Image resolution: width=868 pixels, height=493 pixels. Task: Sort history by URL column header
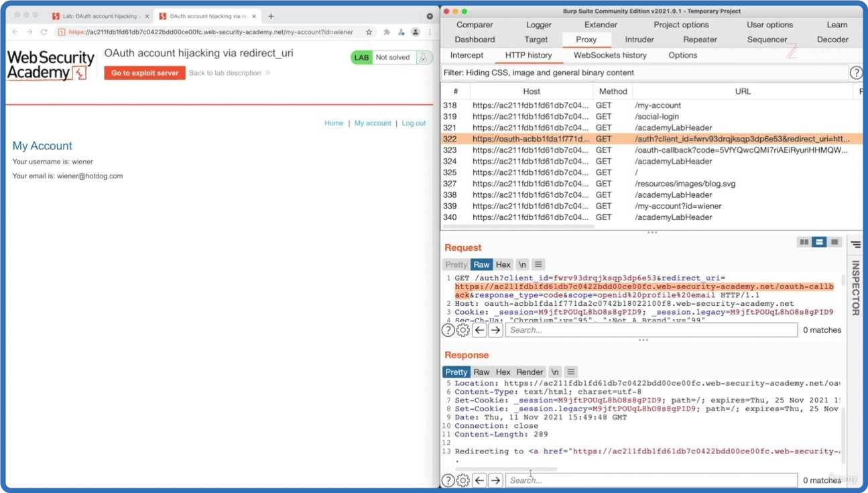pyautogui.click(x=743, y=91)
